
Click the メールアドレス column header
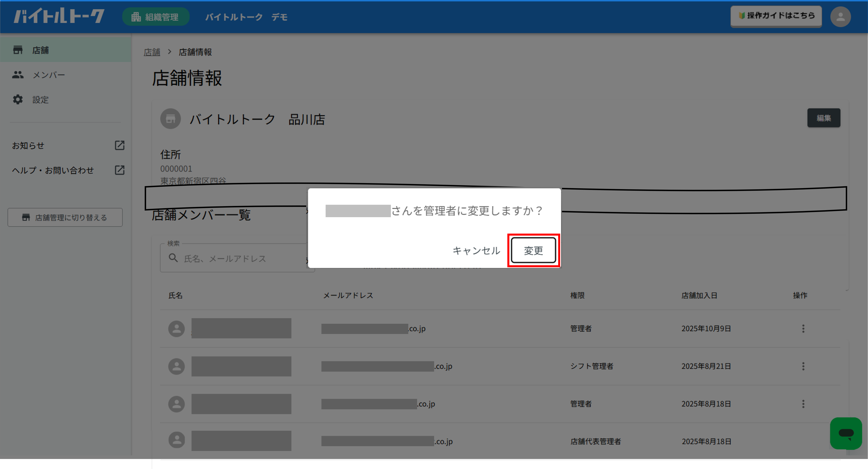click(x=348, y=296)
